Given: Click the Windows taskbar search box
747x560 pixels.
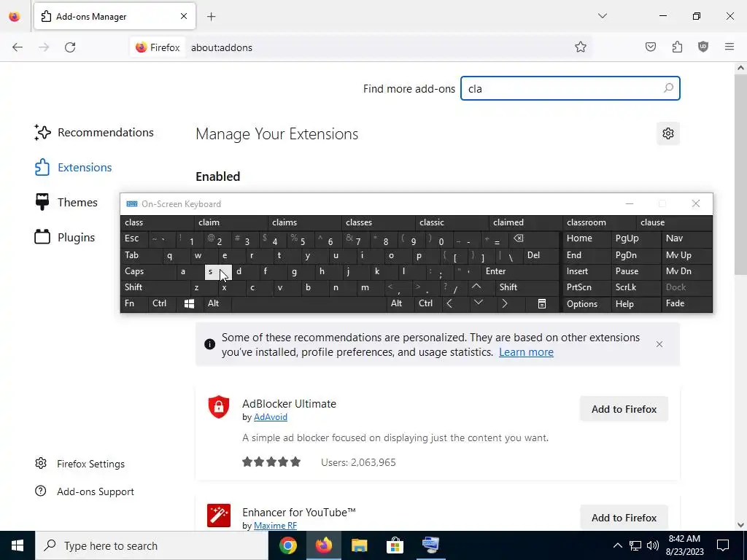Looking at the screenshot, I should [x=152, y=545].
